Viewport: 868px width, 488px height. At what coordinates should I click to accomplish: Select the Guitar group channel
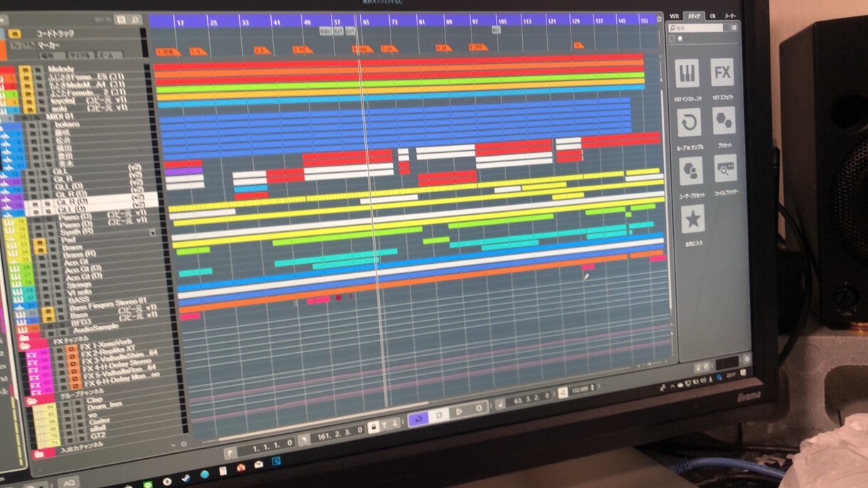coord(100,421)
